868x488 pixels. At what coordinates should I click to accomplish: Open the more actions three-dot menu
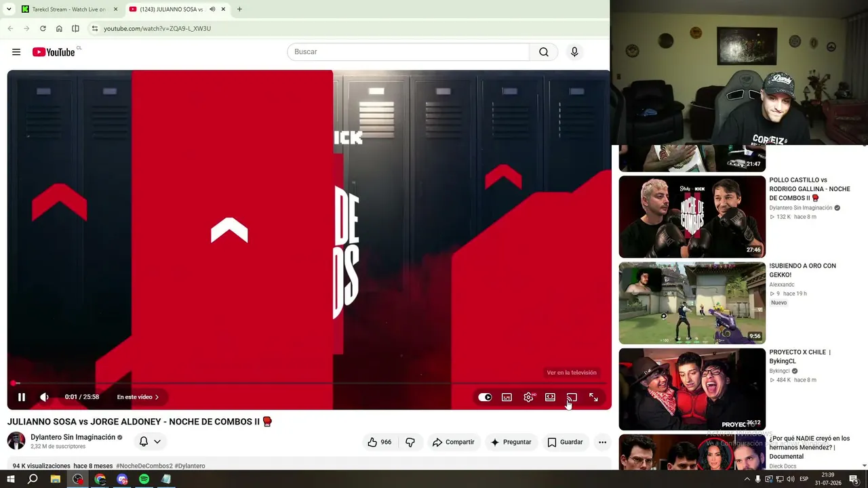click(x=602, y=442)
